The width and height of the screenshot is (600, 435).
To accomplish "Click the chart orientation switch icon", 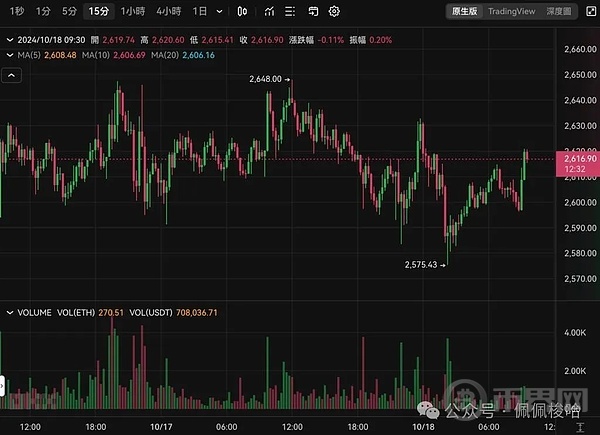I will pyautogui.click(x=313, y=11).
